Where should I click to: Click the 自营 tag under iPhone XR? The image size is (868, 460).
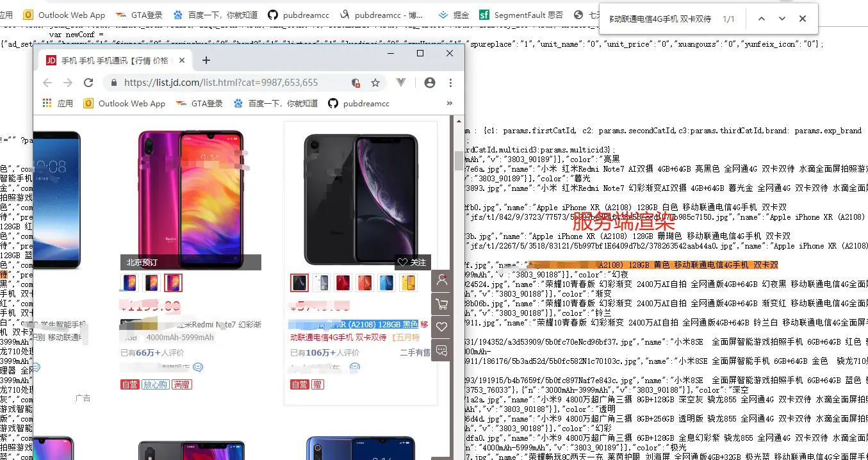click(299, 384)
